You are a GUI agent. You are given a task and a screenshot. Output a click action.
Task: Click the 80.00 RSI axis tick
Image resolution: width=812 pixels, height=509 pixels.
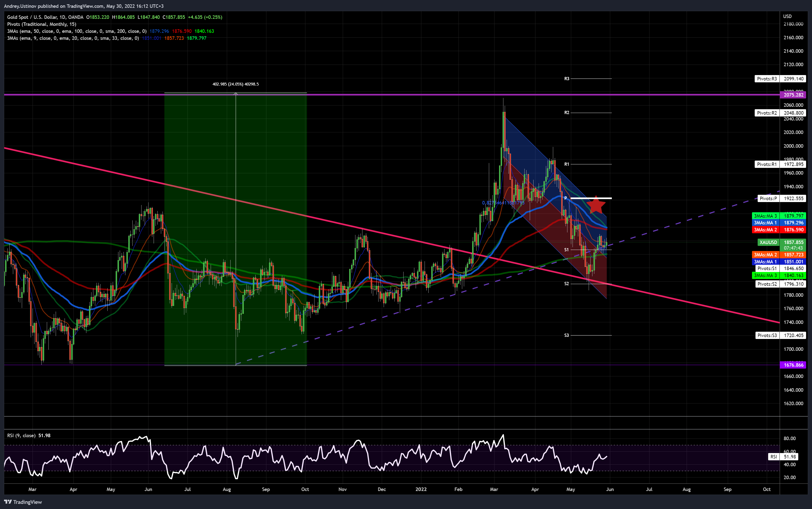tap(790, 439)
